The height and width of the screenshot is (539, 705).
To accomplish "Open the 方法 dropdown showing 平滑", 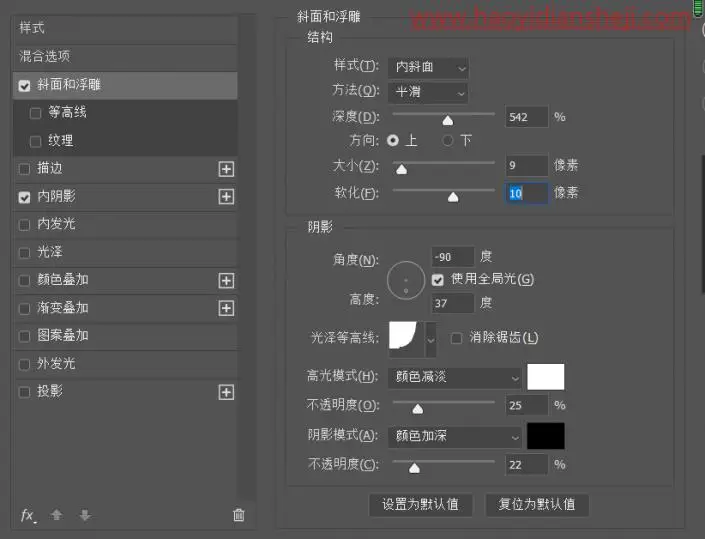I will [x=428, y=93].
